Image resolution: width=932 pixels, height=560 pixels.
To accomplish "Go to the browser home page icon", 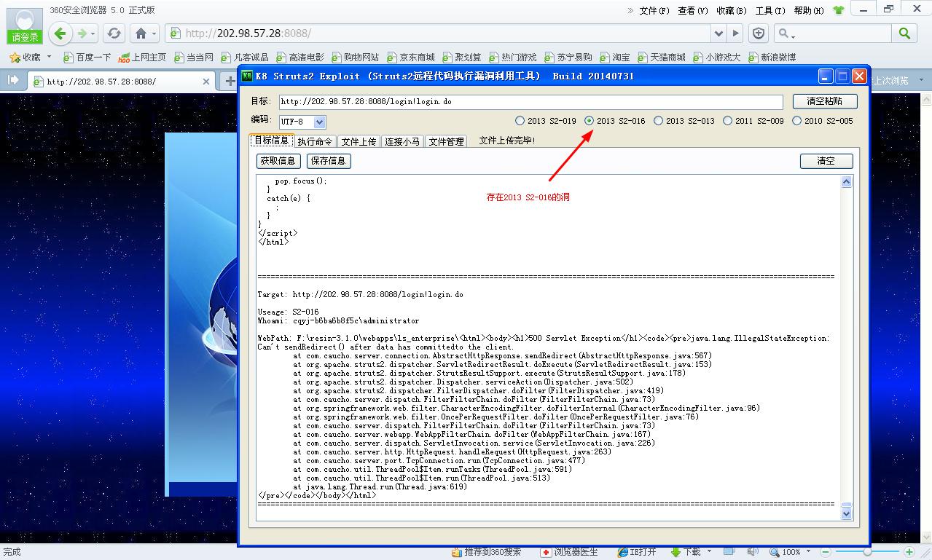I will 141,33.
